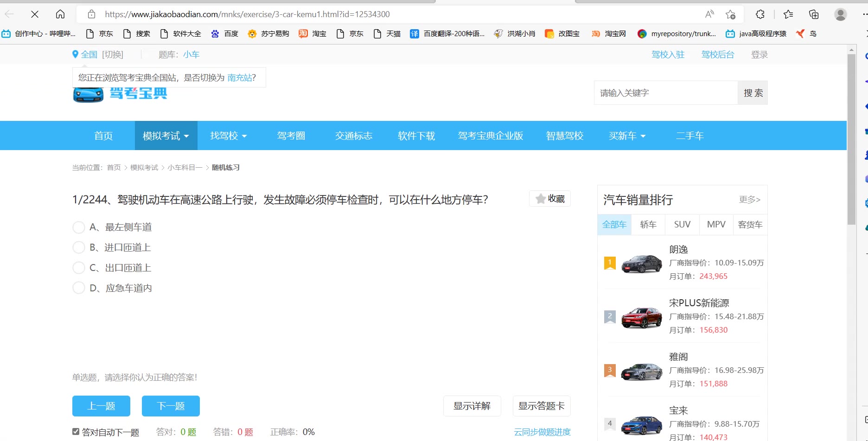Select answer A 最左侧车道

click(79, 227)
